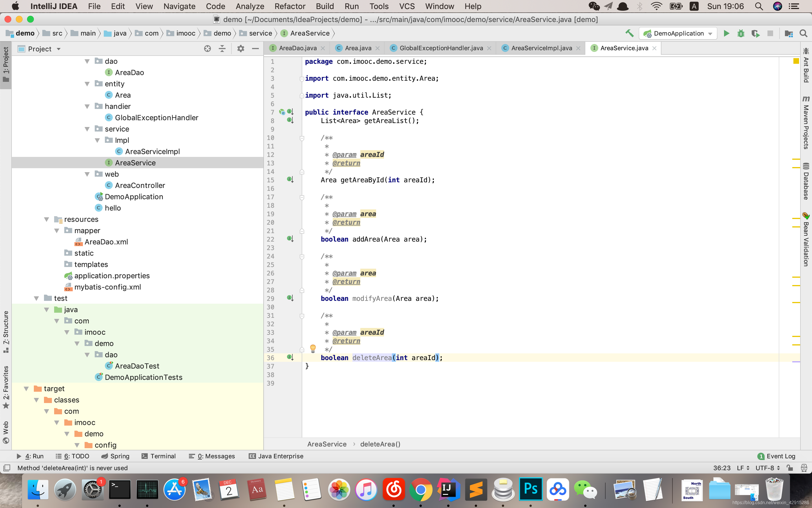Start debugging with the bug icon

coord(741,33)
